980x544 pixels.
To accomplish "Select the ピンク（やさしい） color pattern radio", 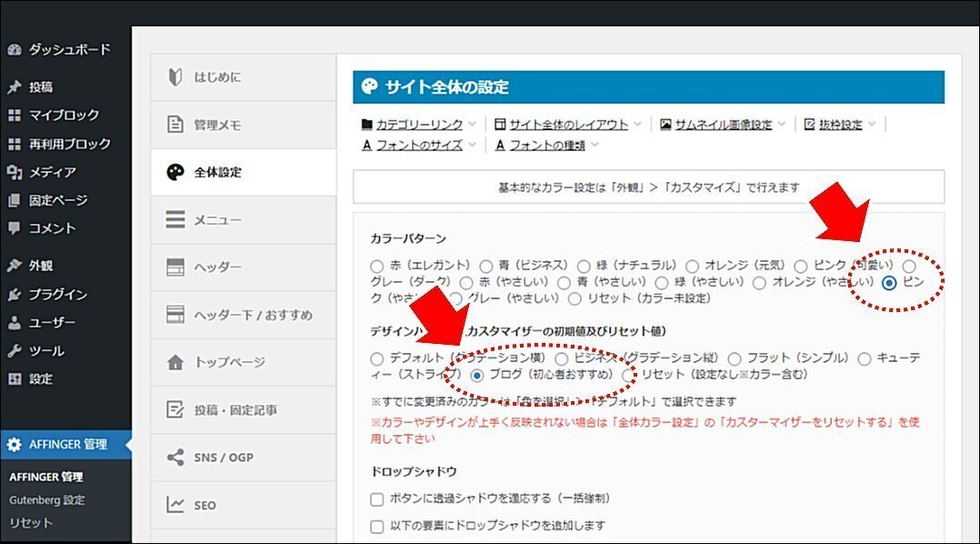I will (889, 283).
